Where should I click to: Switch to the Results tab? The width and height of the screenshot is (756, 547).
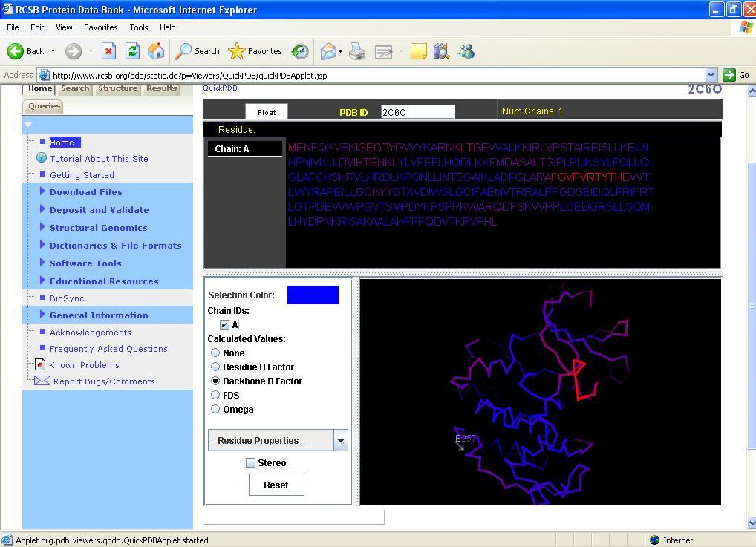[161, 88]
